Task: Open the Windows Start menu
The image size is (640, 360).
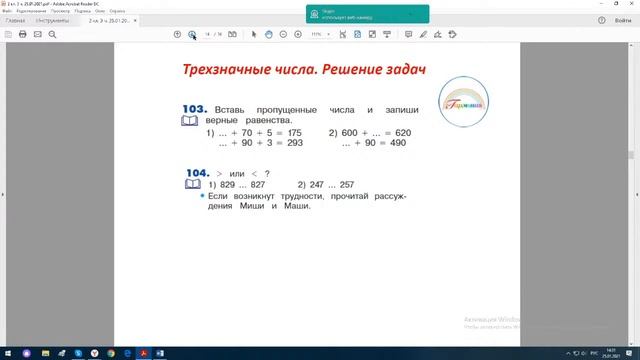Action: (x=7, y=353)
